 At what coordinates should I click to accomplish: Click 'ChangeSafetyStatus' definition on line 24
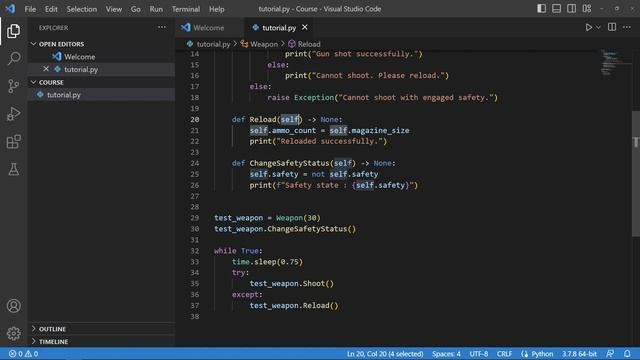point(289,163)
